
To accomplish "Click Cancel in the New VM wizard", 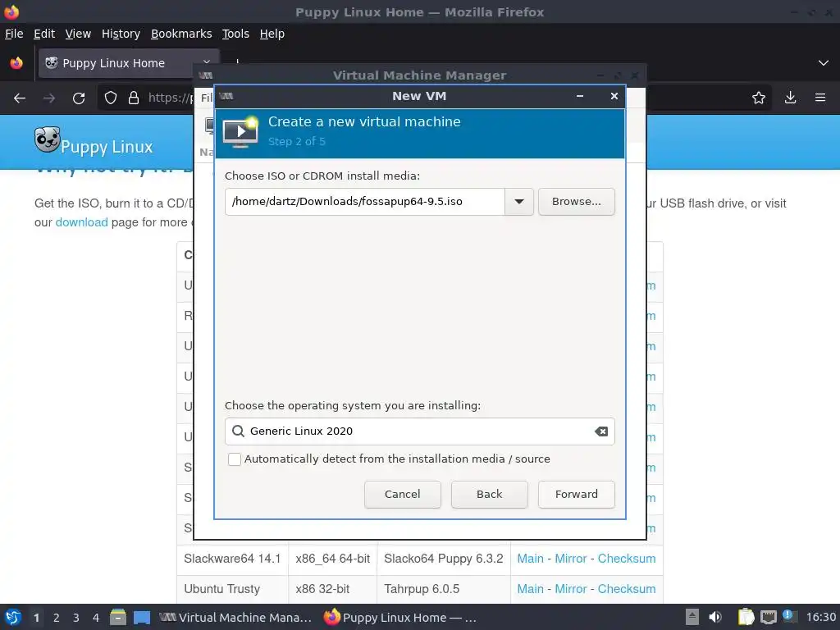I will (402, 495).
